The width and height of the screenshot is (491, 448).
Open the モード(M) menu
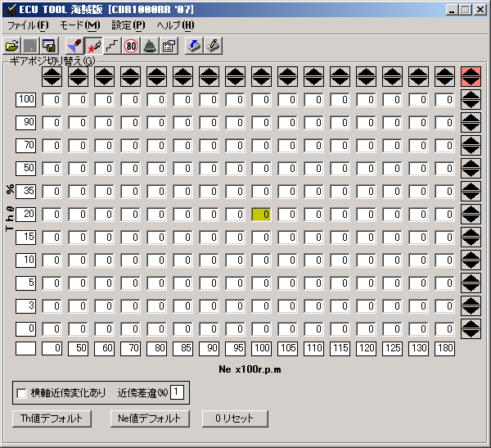point(80,25)
